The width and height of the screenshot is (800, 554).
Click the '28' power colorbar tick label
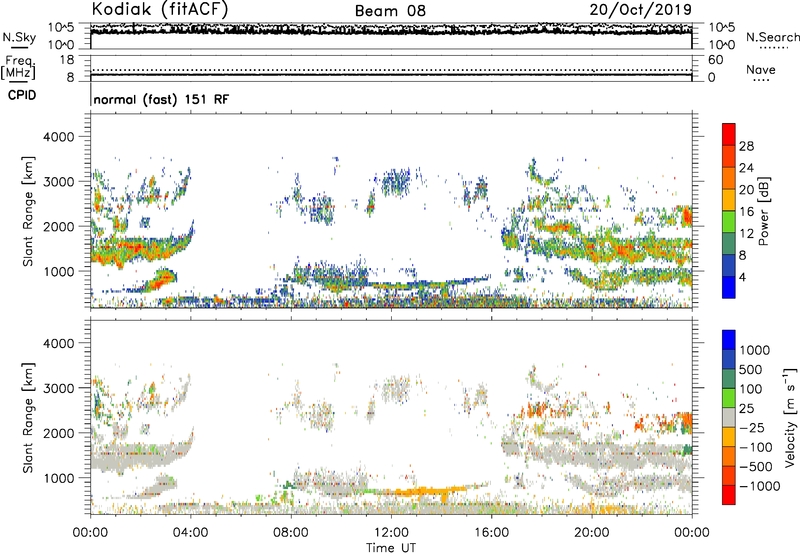pos(746,146)
